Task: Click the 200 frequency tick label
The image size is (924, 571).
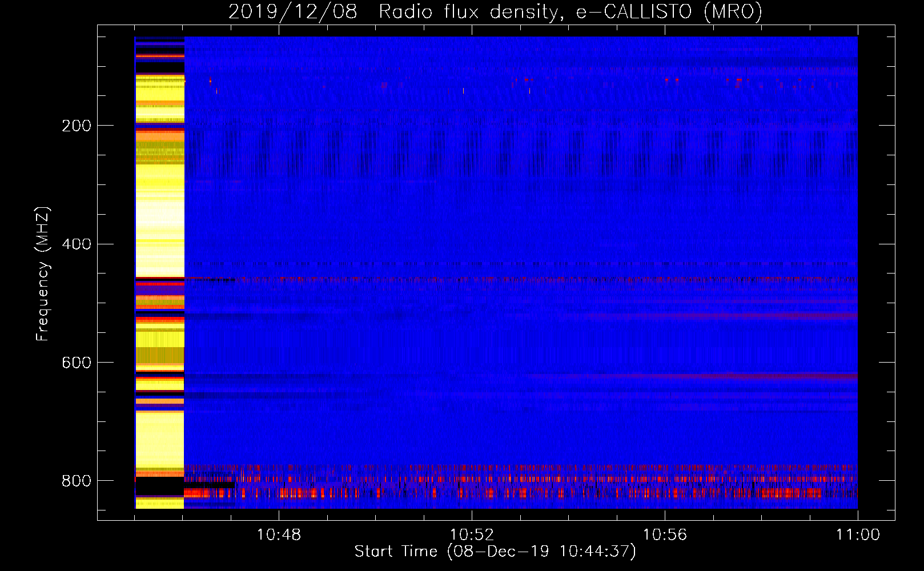Action: coord(77,126)
